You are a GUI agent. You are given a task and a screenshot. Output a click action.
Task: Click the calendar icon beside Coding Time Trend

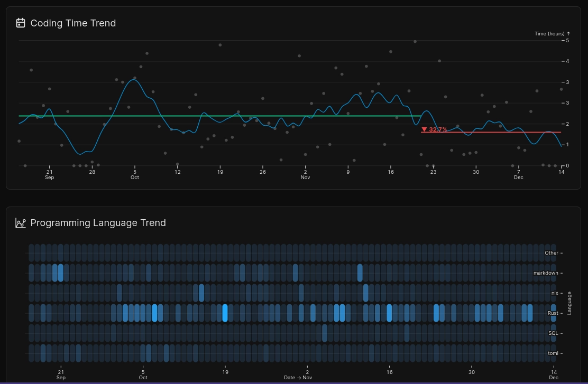tap(21, 23)
